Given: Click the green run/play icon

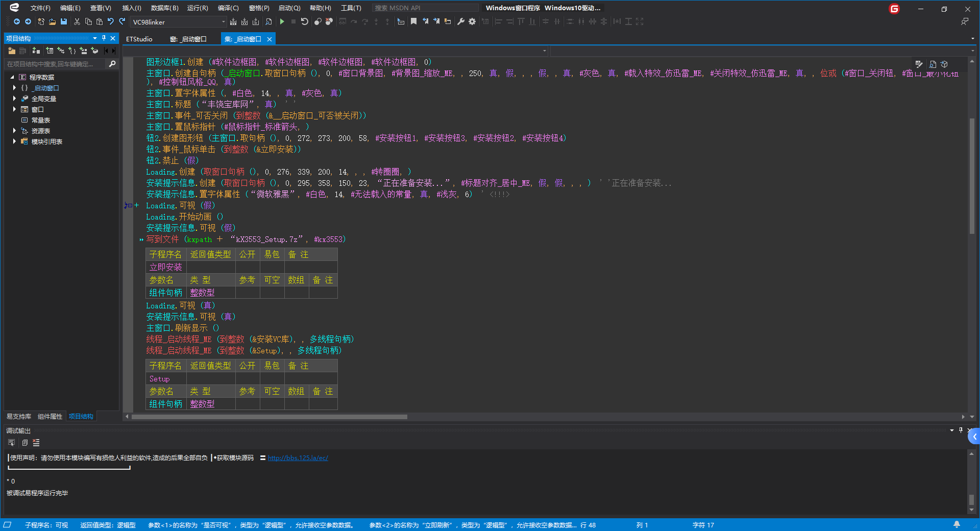Looking at the screenshot, I should tap(282, 21).
